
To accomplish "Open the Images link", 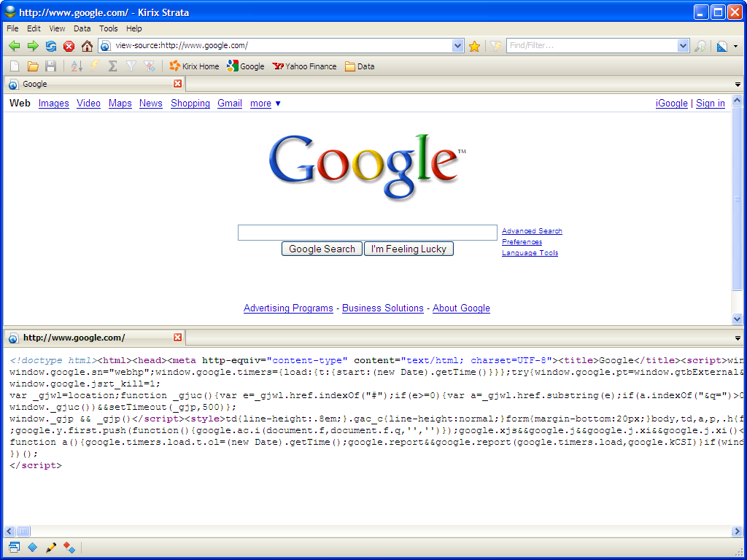I will (54, 104).
